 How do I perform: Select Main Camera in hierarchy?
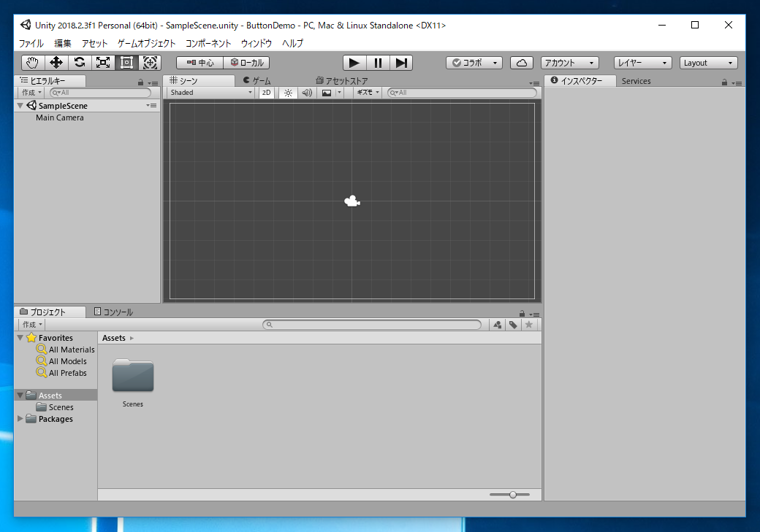(60, 118)
